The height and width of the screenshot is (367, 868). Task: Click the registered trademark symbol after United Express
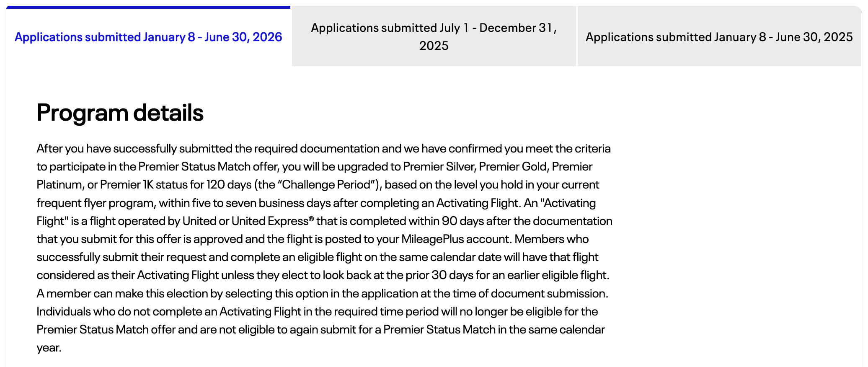click(311, 219)
